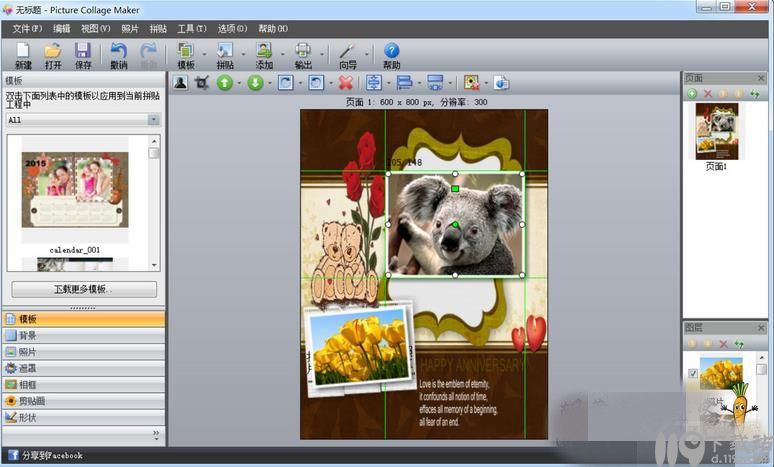Click the Save (保存) floppy disk icon
774x467 pixels.
point(82,51)
